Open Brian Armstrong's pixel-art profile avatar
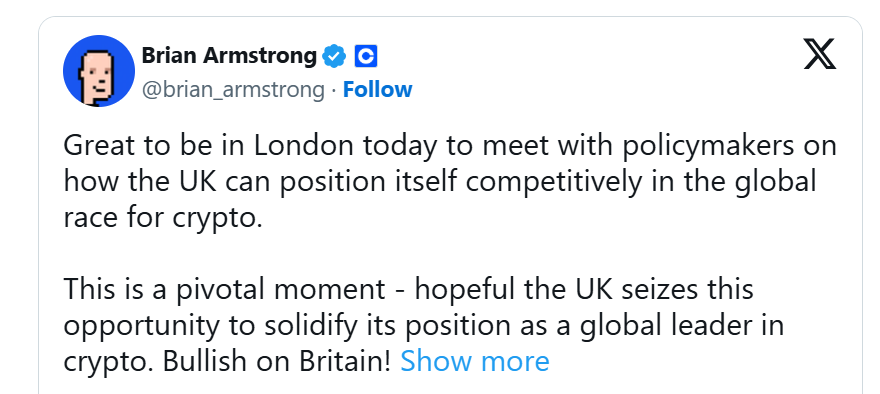 tap(99, 71)
